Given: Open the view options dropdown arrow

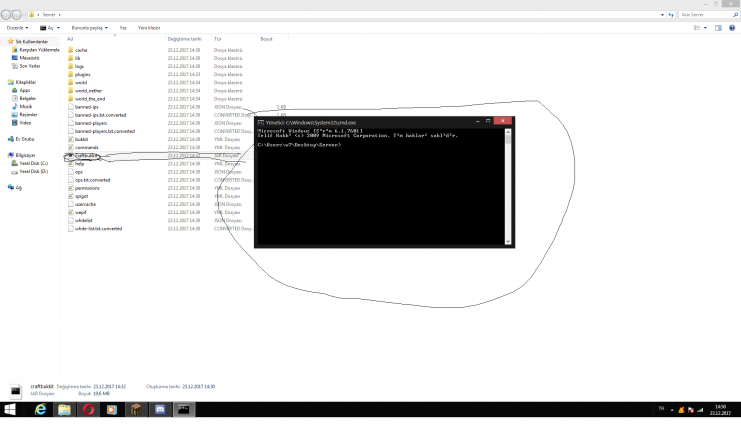Looking at the screenshot, I should point(706,28).
